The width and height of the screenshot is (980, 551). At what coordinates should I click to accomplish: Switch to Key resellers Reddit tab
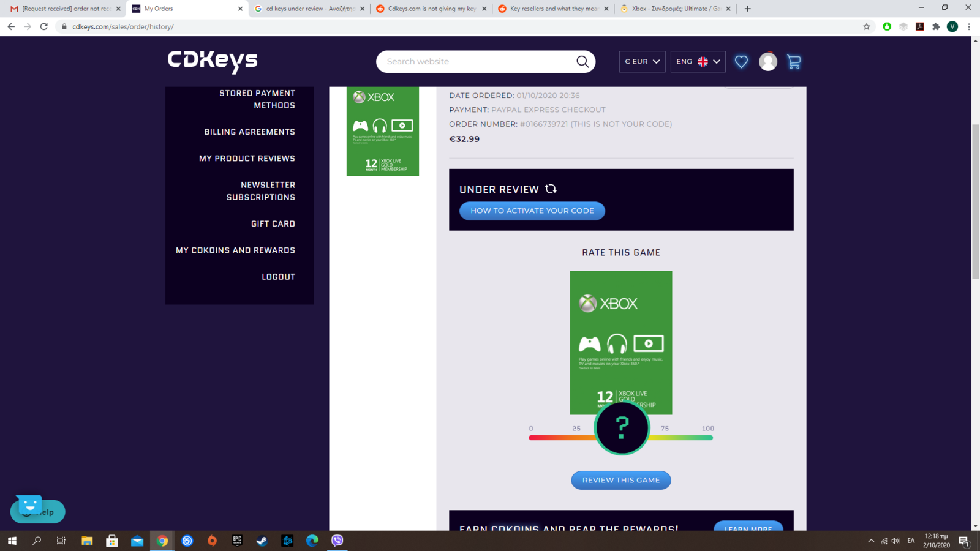(554, 9)
